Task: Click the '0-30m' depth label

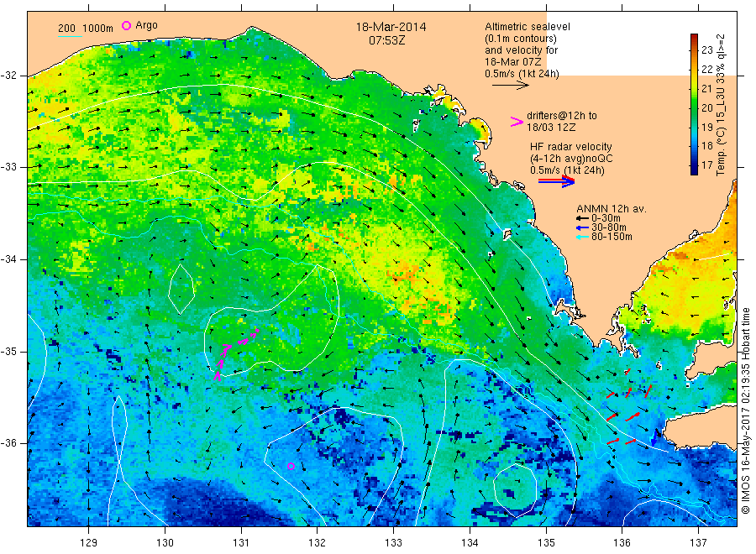Action: (606, 218)
